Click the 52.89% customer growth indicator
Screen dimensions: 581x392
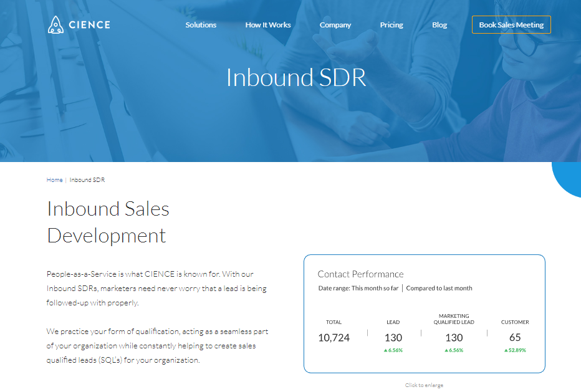[x=515, y=350]
